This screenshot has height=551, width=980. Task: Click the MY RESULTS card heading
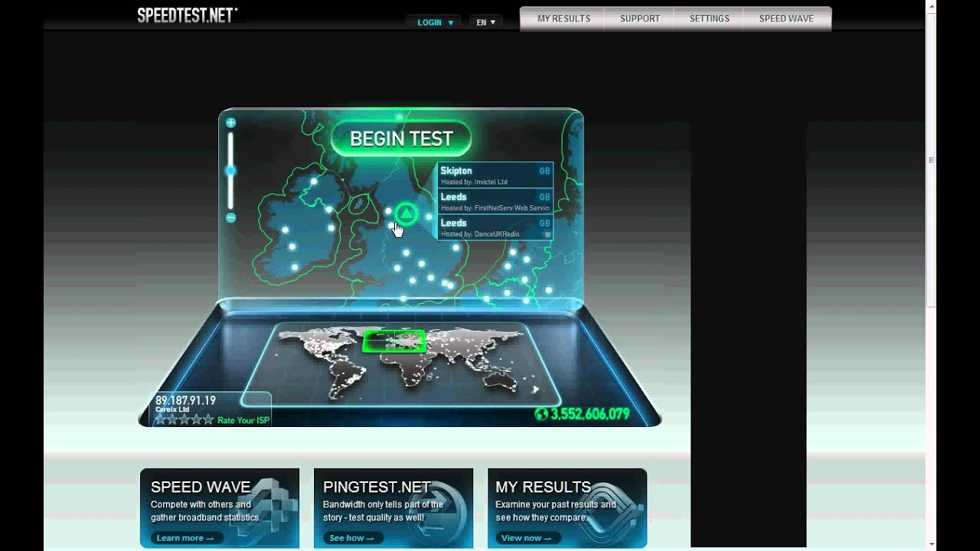coord(543,487)
